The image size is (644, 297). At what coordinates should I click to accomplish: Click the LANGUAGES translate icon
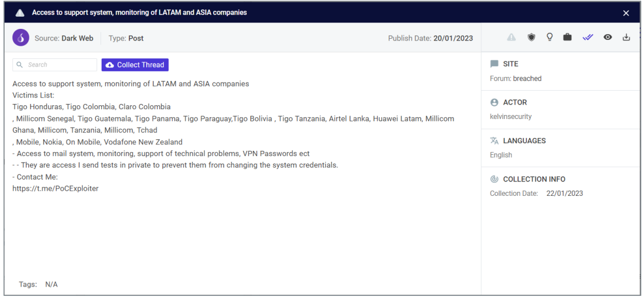coord(494,140)
